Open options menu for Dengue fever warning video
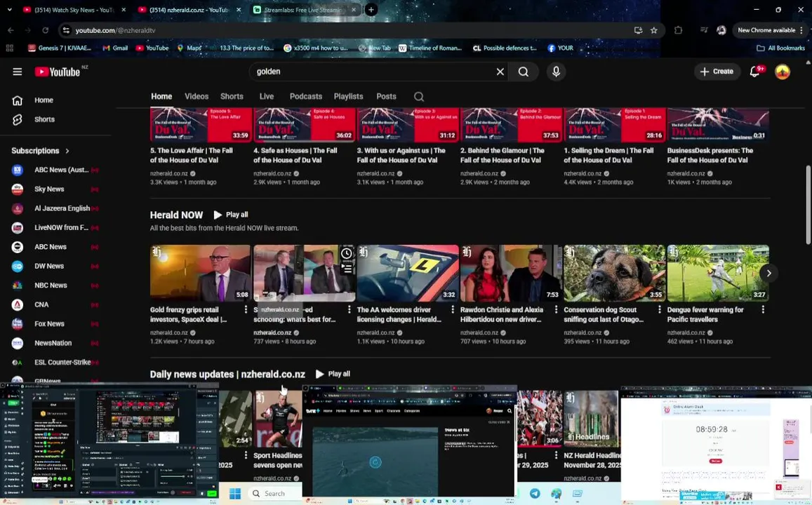Image resolution: width=812 pixels, height=505 pixels. pos(763,309)
